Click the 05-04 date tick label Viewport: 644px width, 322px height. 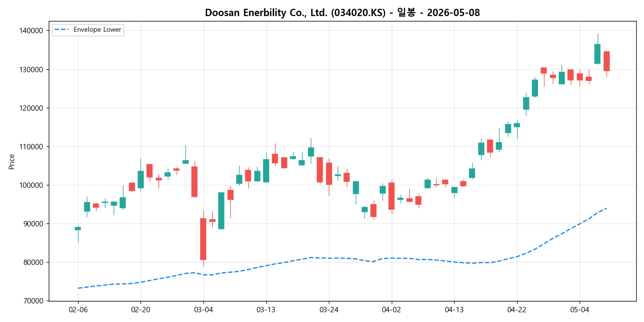580,309
